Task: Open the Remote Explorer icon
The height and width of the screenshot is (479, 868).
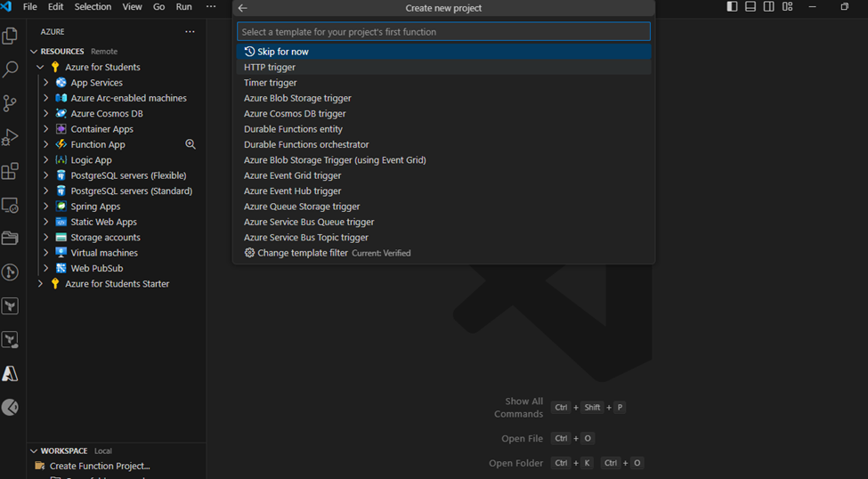Action: coord(10,205)
